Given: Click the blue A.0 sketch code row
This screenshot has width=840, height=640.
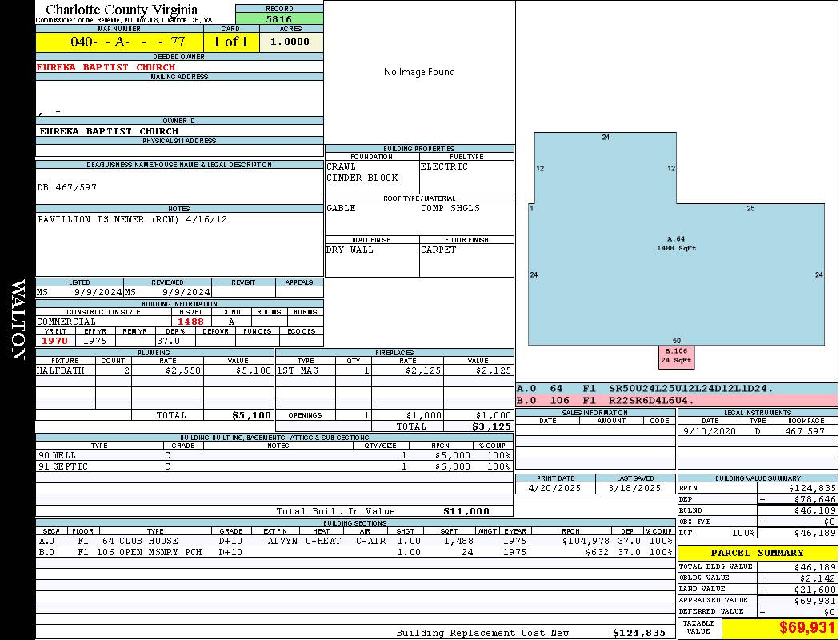Looking at the screenshot, I should point(677,389).
